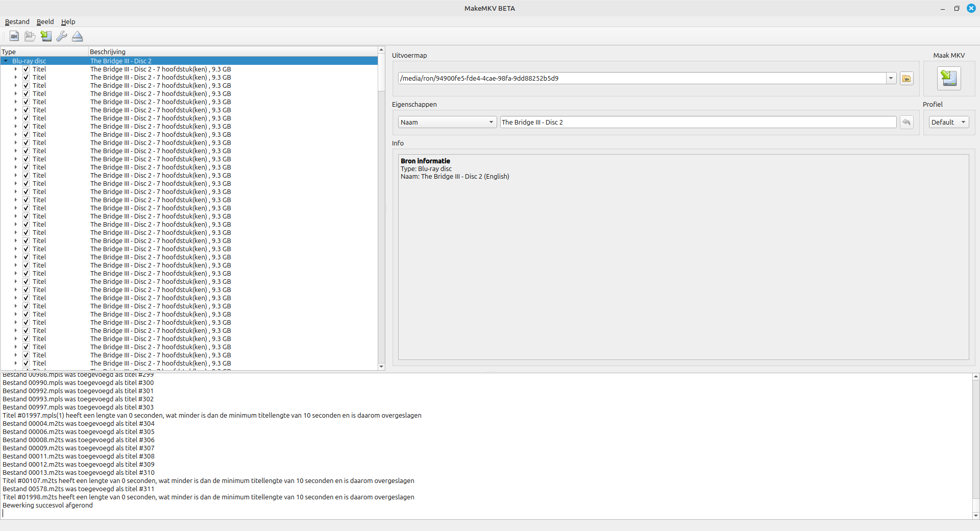Click log line for 00990.mpls titel #300

78,383
